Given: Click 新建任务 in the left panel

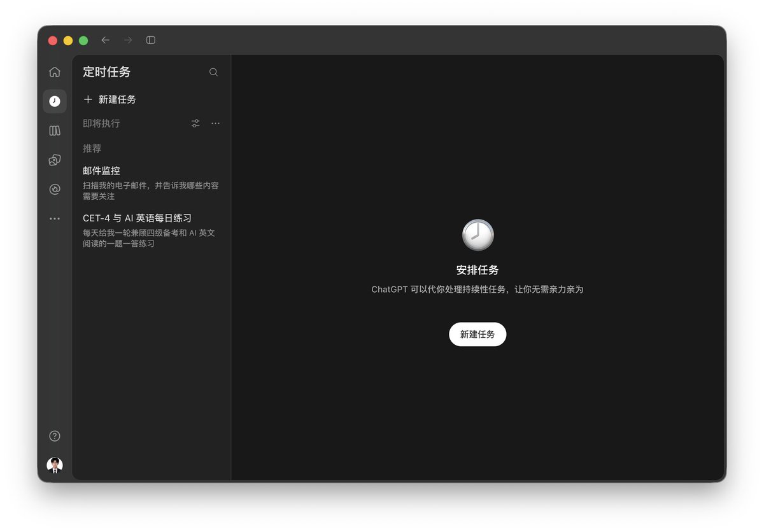Looking at the screenshot, I should (x=117, y=99).
